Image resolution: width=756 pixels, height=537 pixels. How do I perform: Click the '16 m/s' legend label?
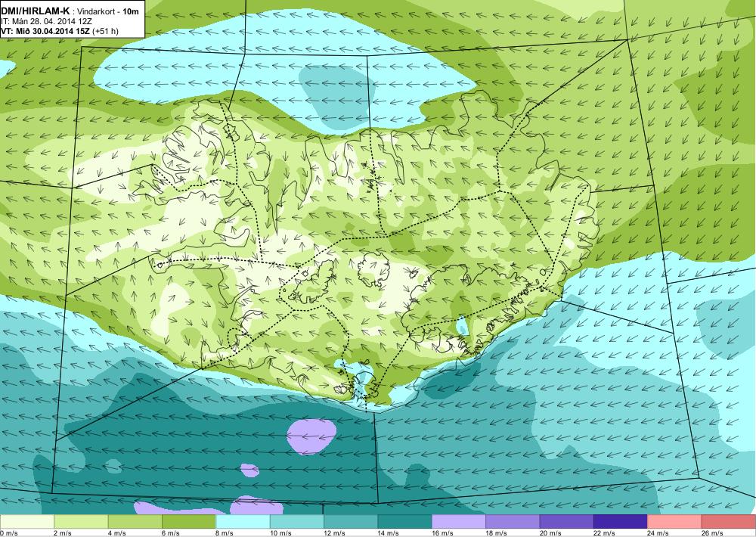(x=442, y=533)
